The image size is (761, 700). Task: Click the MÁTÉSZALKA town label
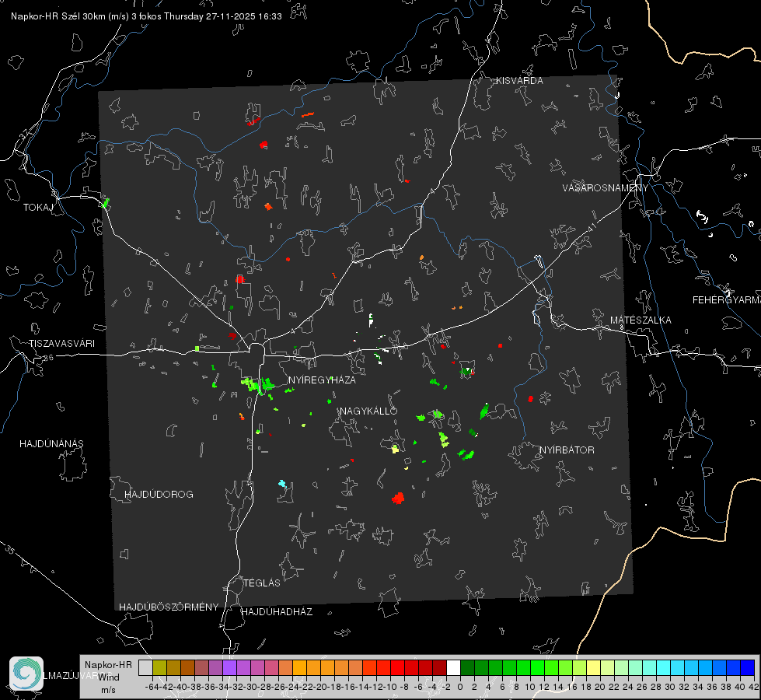click(641, 320)
